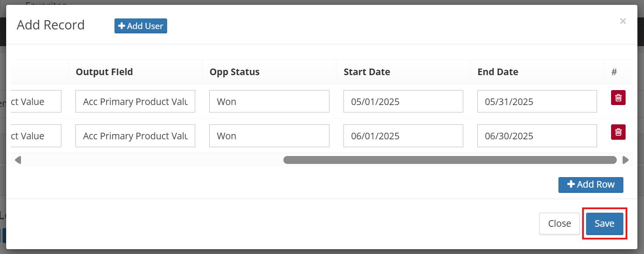Delete the first row using trash icon
644x254 pixels.
click(618, 98)
